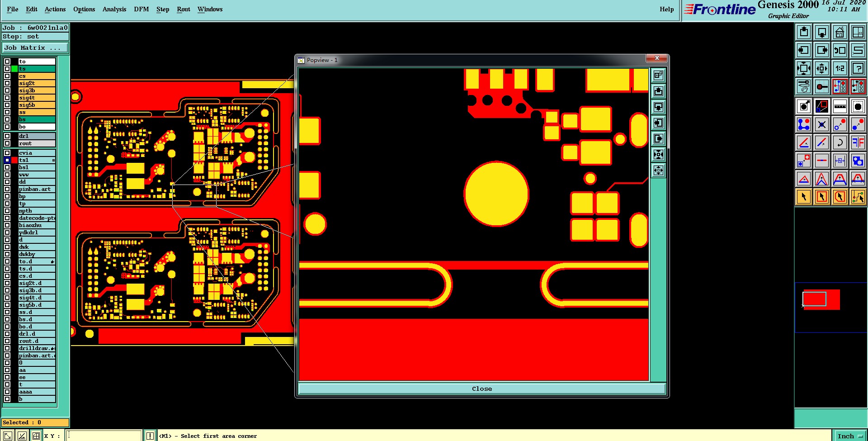
Task: Click the pan up icon in the main toolbar
Action: (x=804, y=32)
